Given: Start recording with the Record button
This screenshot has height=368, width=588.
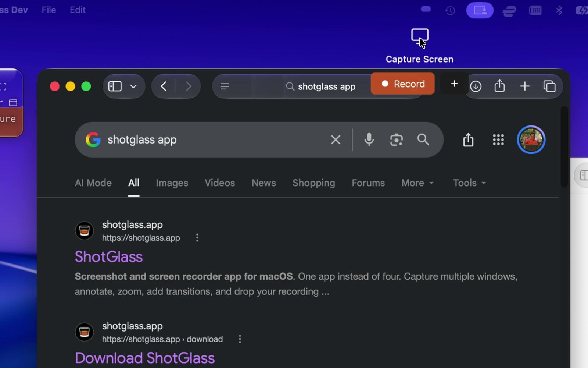Looking at the screenshot, I should point(403,84).
